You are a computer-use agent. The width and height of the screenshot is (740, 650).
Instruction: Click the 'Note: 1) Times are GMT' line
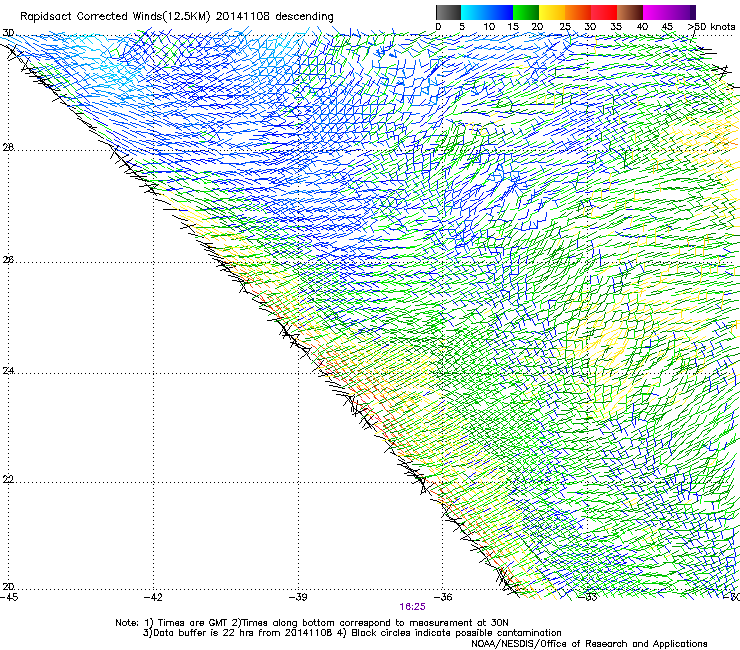pos(312,623)
